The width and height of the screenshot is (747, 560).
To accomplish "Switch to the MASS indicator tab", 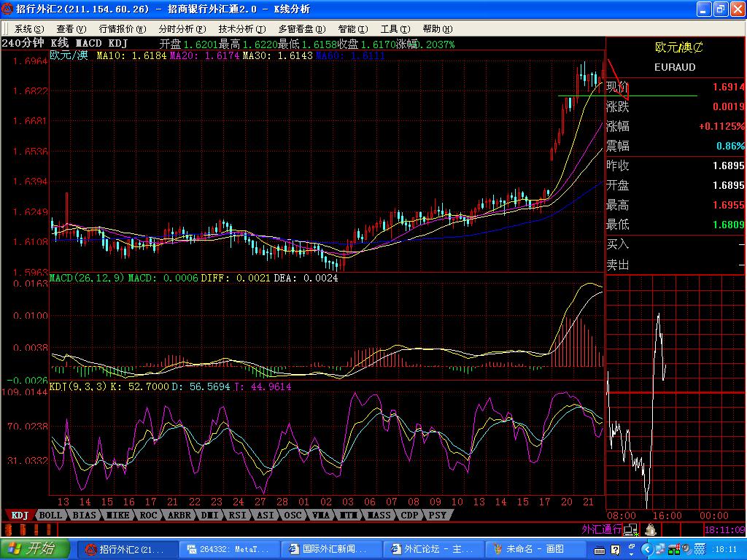I will tap(379, 516).
